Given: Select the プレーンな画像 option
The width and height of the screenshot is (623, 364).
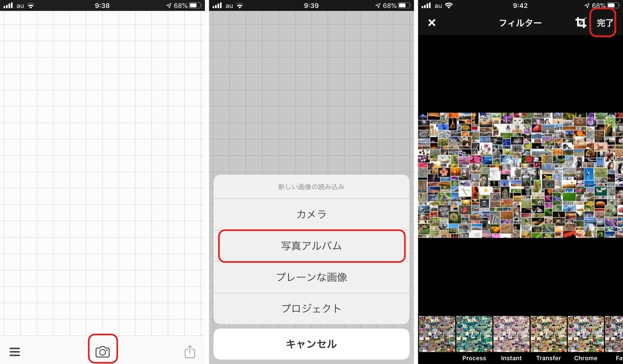Looking at the screenshot, I should pos(311,277).
